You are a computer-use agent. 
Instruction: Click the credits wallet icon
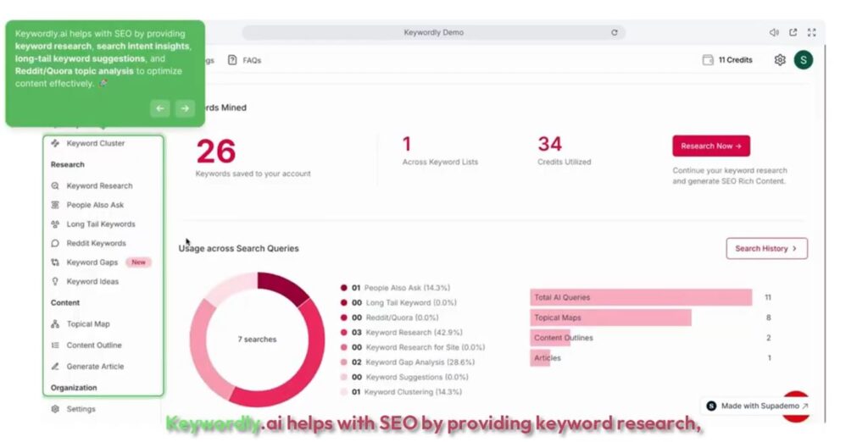click(708, 60)
